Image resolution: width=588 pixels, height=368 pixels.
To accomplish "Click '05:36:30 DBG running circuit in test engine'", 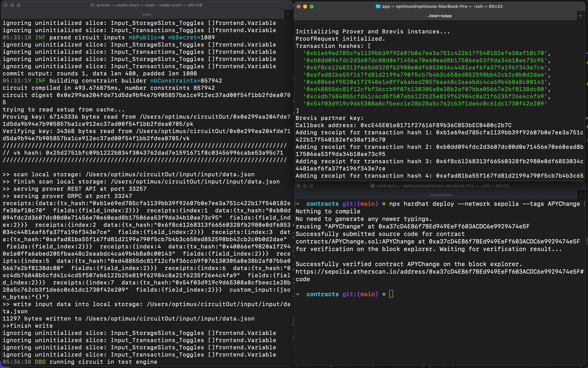I will point(80,362).
